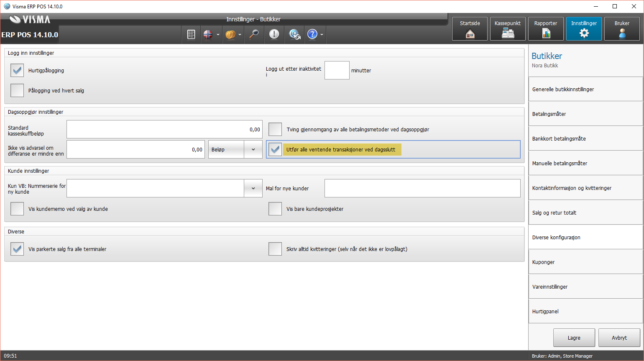Click the differanse er mindre enn amount field
The width and height of the screenshot is (644, 361).
pos(135,149)
